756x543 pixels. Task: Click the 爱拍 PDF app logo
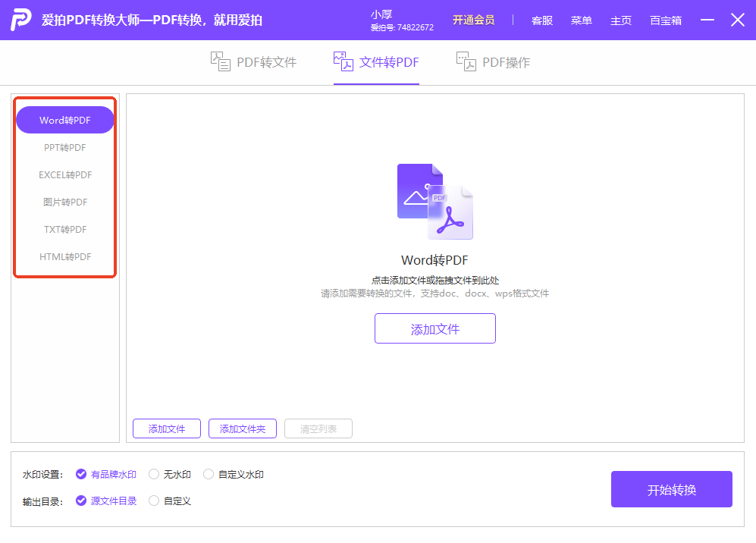21,19
